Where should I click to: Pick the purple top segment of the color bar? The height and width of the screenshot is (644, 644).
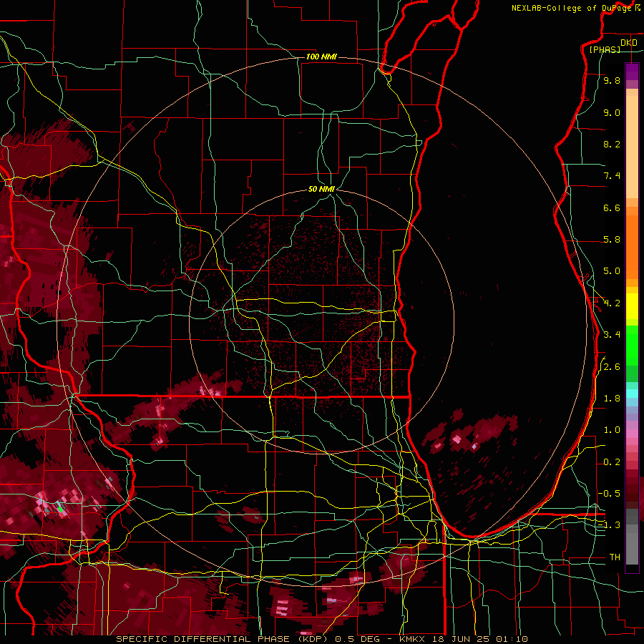pos(632,72)
